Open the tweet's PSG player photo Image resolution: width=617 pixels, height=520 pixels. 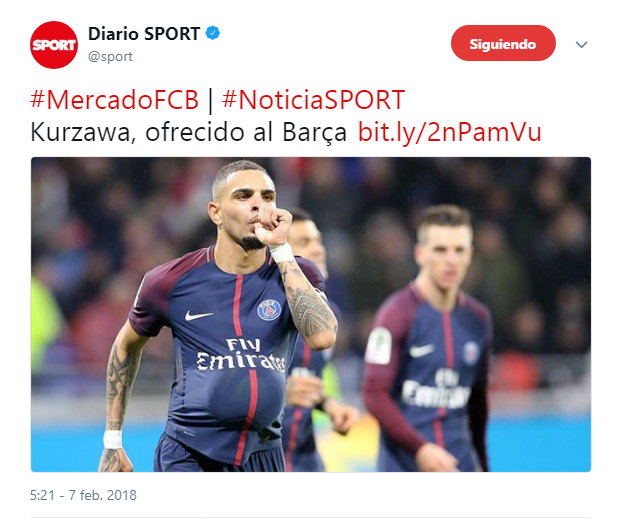311,314
